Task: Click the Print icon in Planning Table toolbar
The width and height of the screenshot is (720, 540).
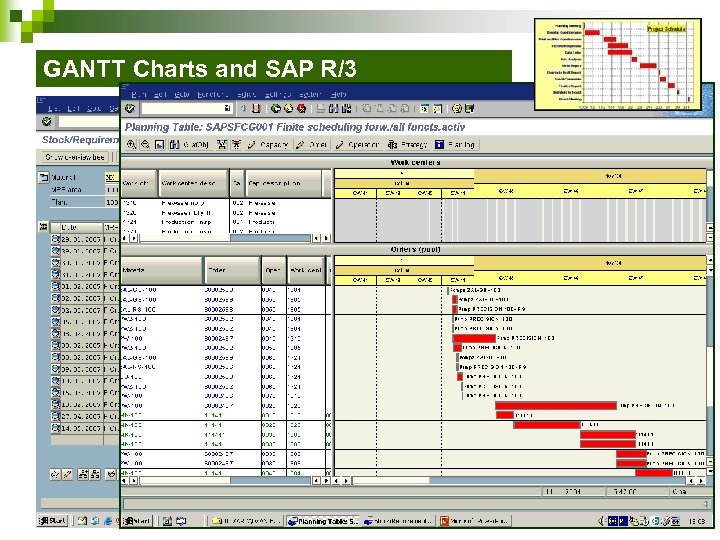Action: 321,109
